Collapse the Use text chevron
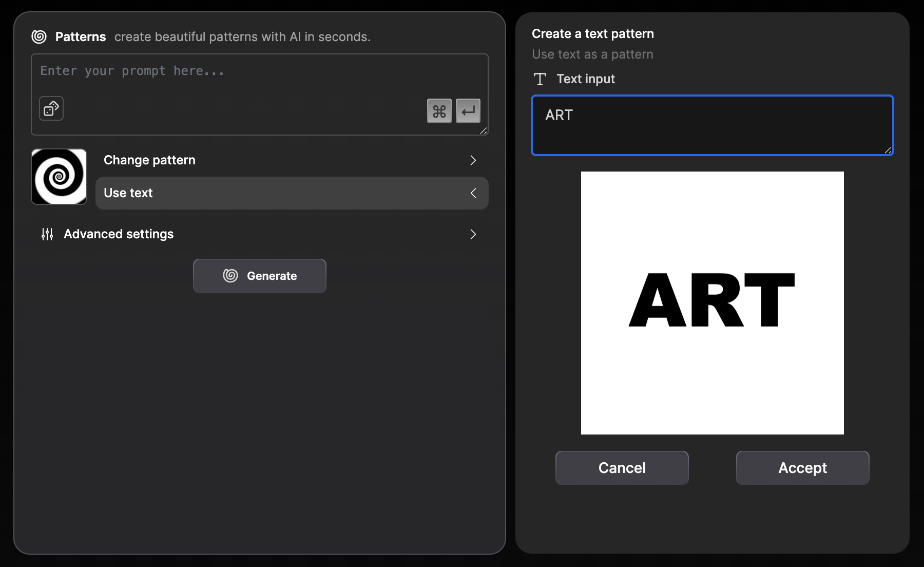This screenshot has width=924, height=567. pyautogui.click(x=473, y=193)
